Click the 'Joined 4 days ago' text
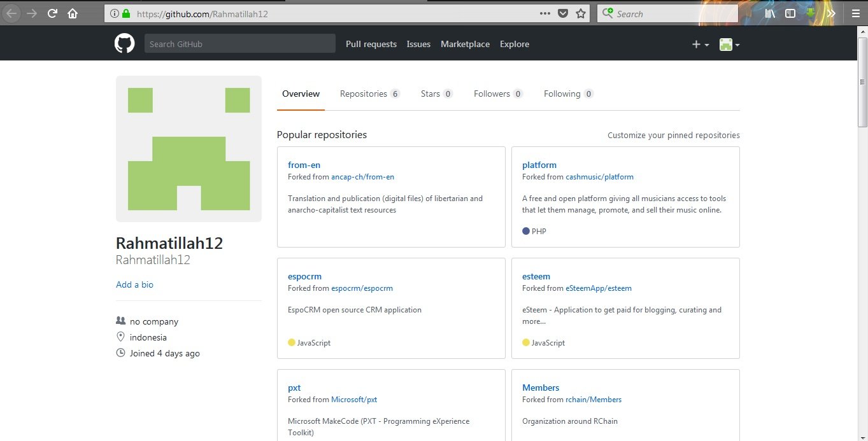 (165, 353)
